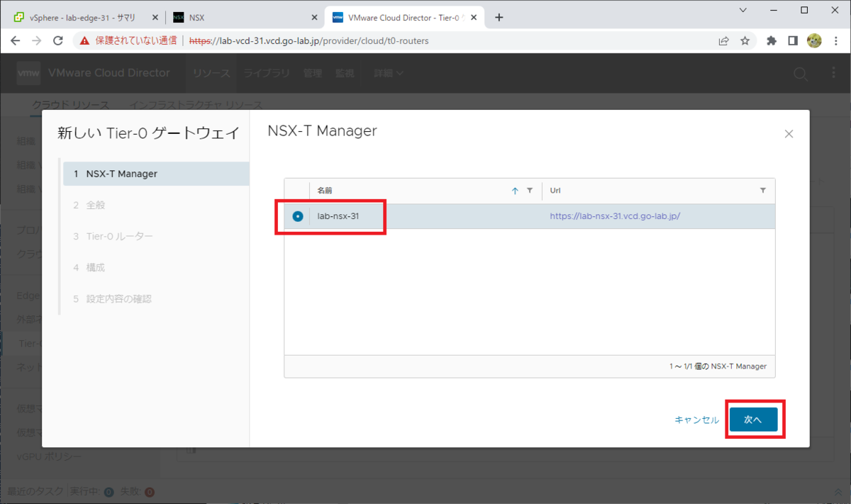Viewport: 851px width, 504px height.
Task: Click the 1～1/1 個の NSX-T Manager count text
Action: point(718,366)
